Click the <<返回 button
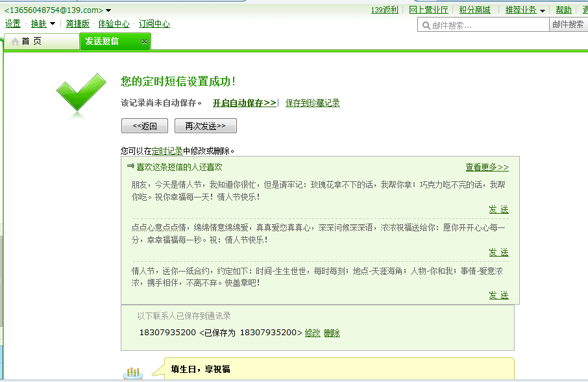This screenshot has width=588, height=382. (143, 125)
